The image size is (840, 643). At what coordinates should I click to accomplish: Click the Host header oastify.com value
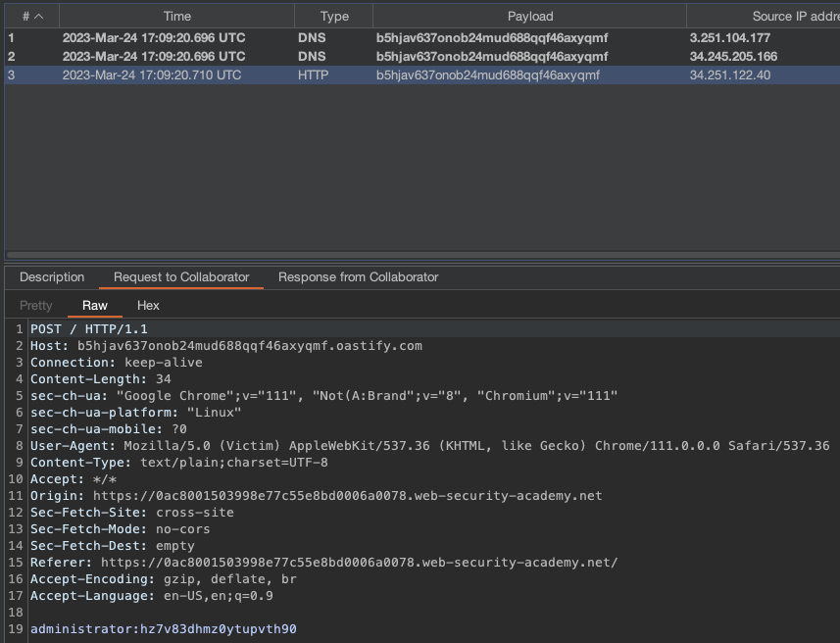tap(249, 346)
